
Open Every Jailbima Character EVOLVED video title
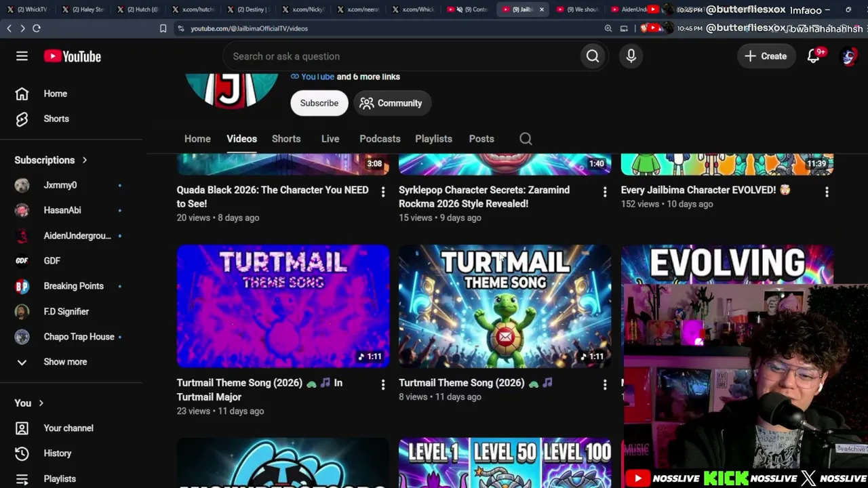[x=705, y=190]
